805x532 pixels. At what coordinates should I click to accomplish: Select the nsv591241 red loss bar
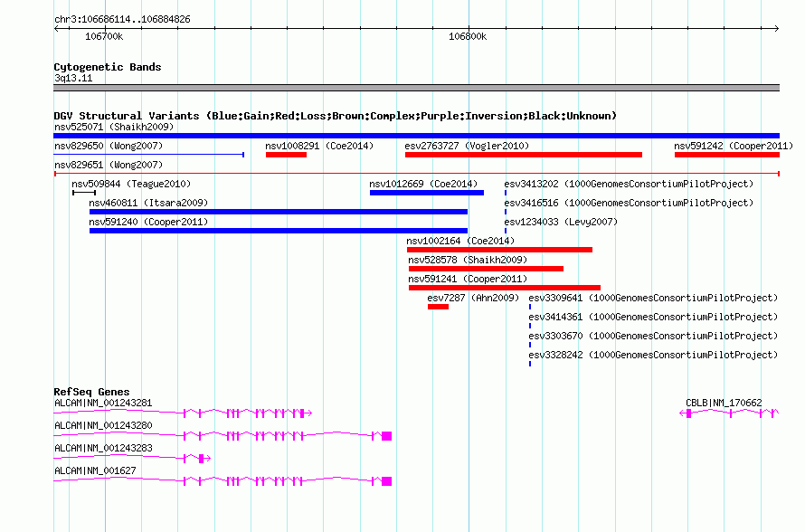[504, 288]
